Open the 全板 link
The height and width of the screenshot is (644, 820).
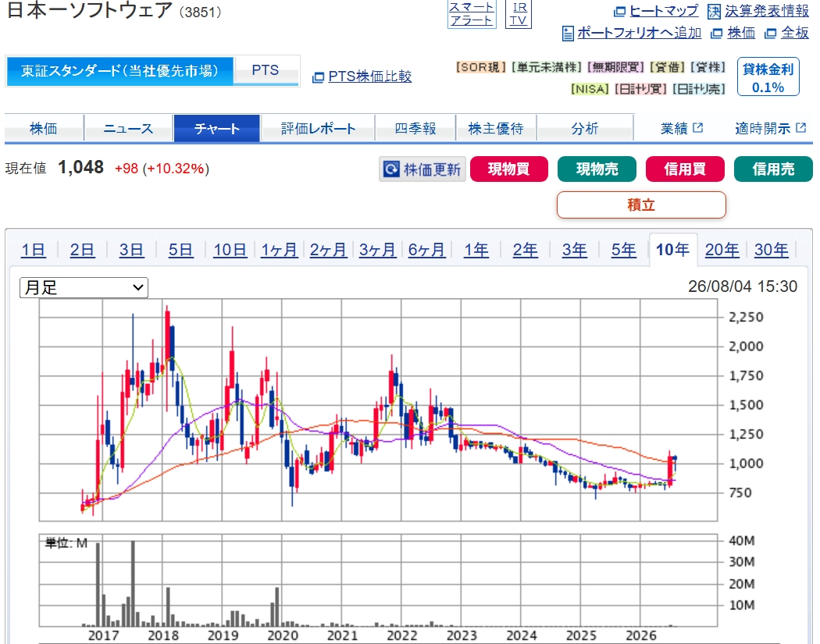coord(795,33)
